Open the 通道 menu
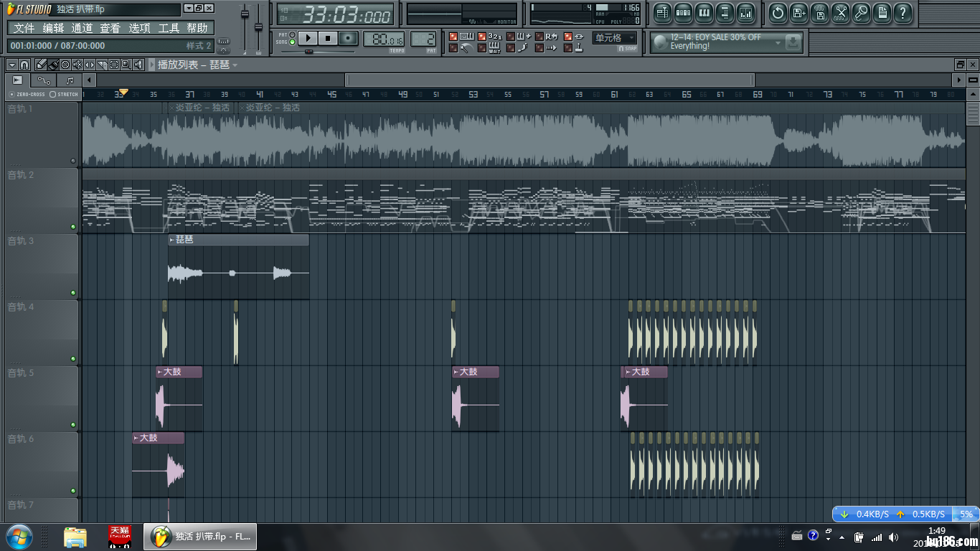 82,28
